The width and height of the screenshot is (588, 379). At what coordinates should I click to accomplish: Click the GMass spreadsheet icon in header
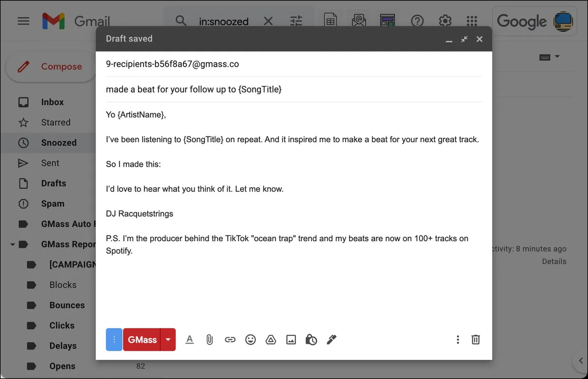point(330,21)
